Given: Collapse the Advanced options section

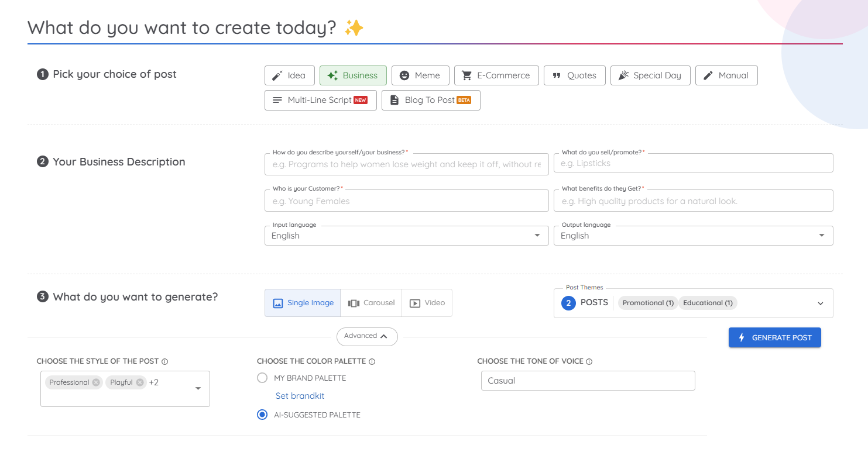Looking at the screenshot, I should 367,336.
